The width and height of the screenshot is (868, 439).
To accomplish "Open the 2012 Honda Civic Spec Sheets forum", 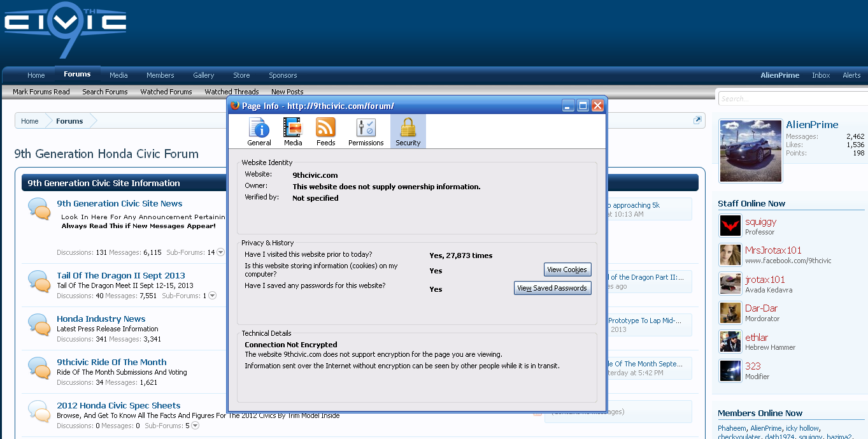I will point(118,406).
